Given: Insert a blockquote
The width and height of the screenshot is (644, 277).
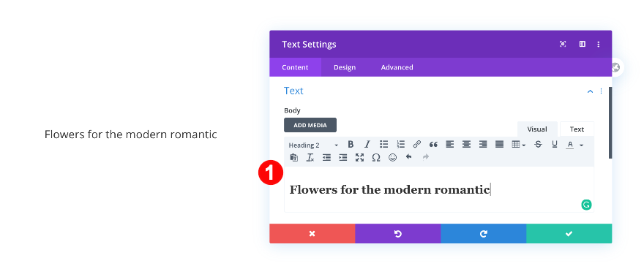Looking at the screenshot, I should 433,145.
